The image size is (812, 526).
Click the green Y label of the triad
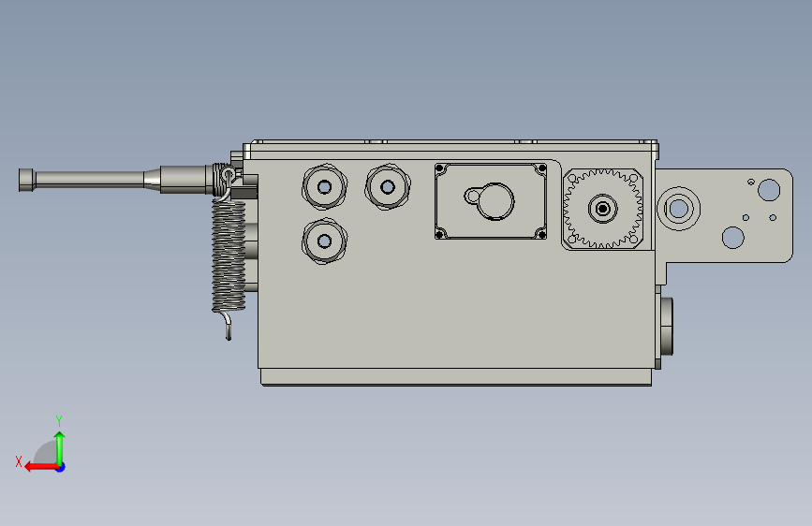pyautogui.click(x=59, y=420)
